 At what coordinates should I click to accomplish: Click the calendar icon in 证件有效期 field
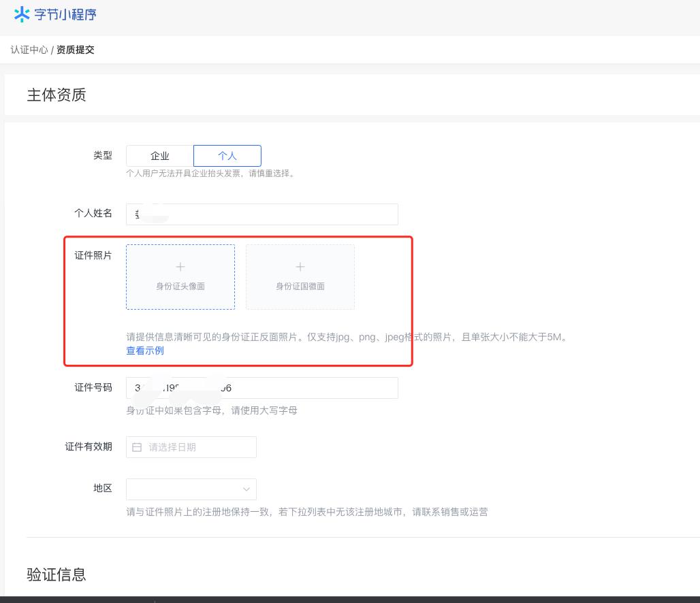(x=137, y=447)
